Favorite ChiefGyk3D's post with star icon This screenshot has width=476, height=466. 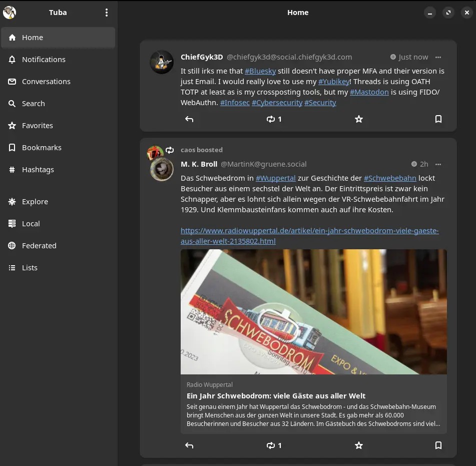coord(358,119)
